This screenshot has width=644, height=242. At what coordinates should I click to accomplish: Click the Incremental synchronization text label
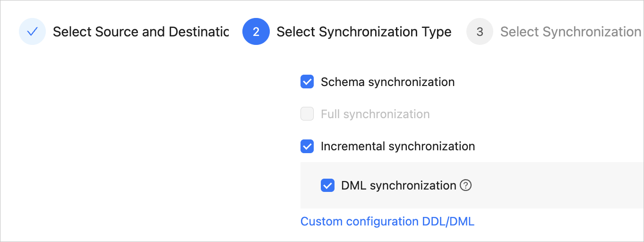397,146
